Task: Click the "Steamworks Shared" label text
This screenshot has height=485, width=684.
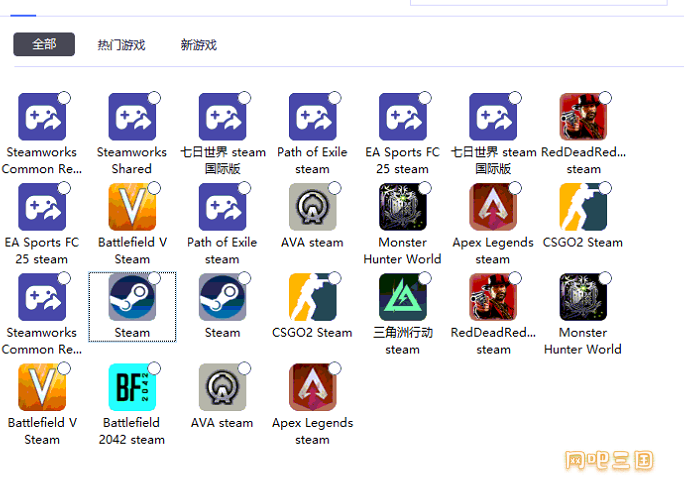Action: click(132, 160)
